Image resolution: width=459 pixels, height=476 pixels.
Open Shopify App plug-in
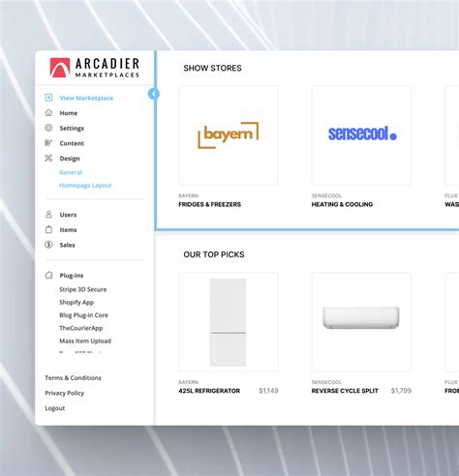click(76, 302)
